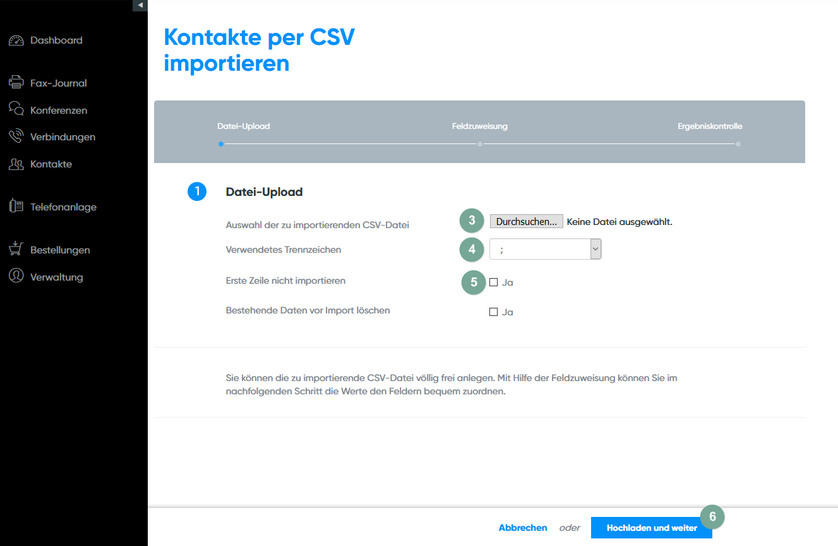Image resolution: width=838 pixels, height=546 pixels.
Task: Click the 'Datei-Upload' section heading
Action: pyautogui.click(x=264, y=192)
